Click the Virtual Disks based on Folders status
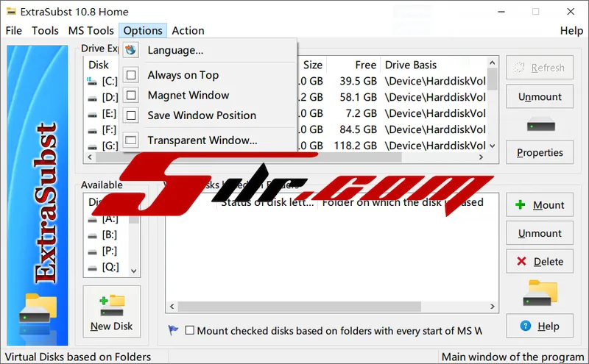This screenshot has width=589, height=364. click(78, 357)
